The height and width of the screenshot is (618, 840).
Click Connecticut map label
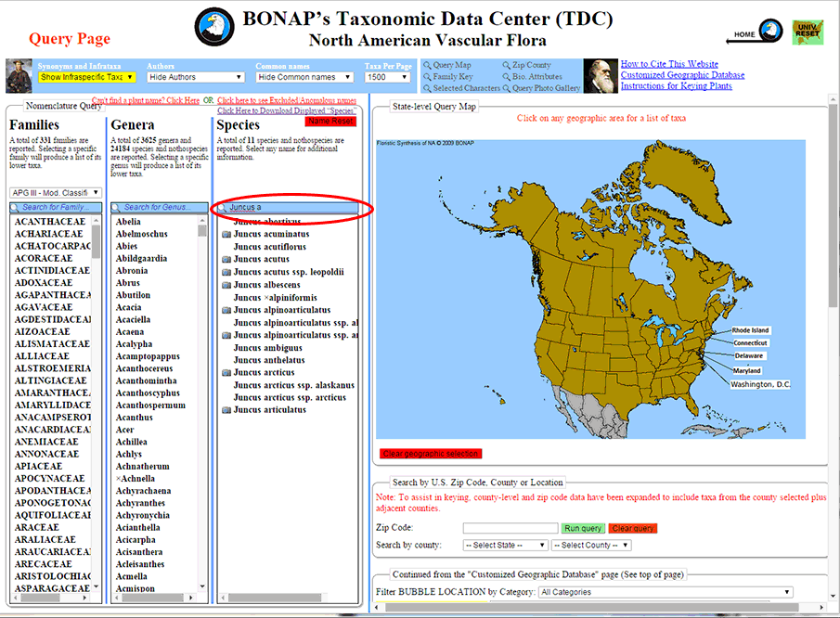point(750,343)
